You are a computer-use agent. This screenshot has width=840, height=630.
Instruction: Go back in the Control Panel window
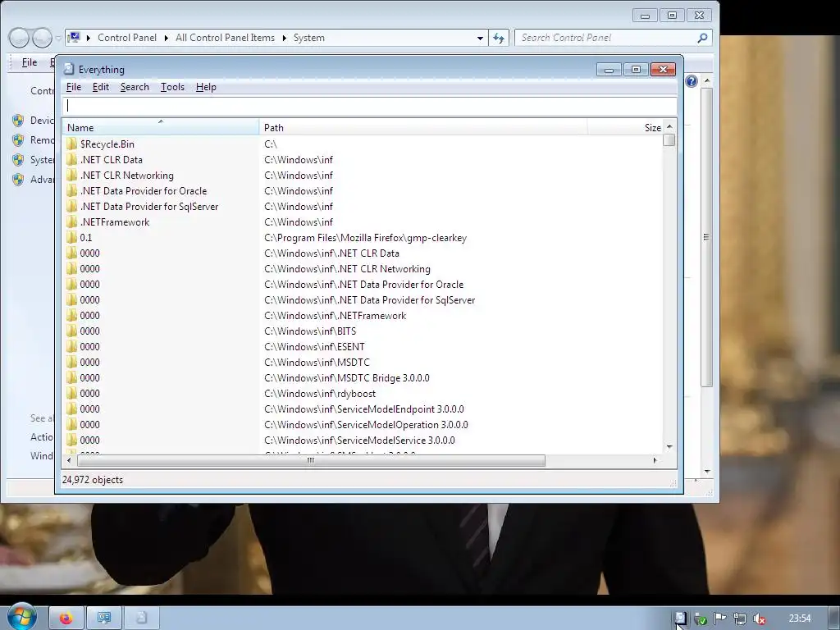click(x=19, y=38)
